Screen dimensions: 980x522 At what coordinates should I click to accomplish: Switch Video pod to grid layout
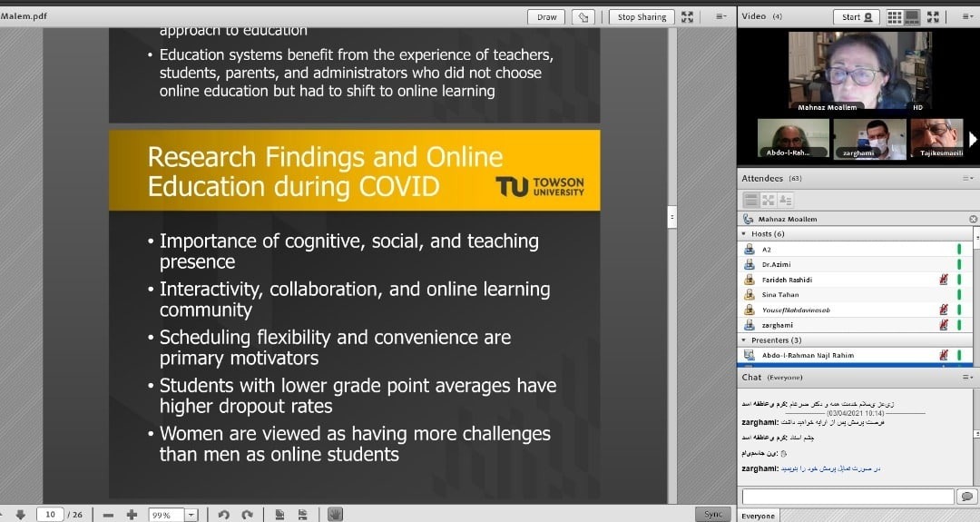tap(895, 16)
